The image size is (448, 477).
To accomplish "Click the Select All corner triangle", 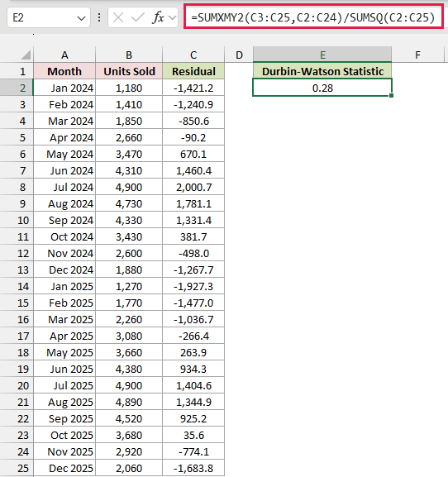I will pos(26,55).
